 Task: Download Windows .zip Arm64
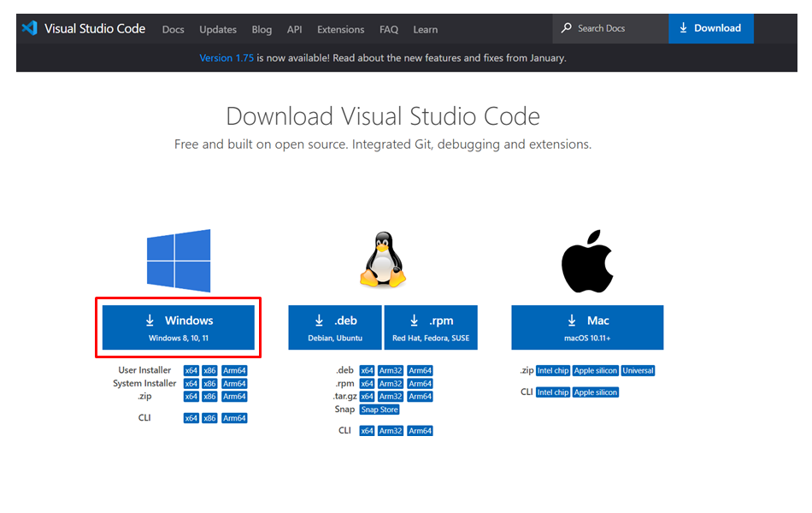tap(234, 397)
